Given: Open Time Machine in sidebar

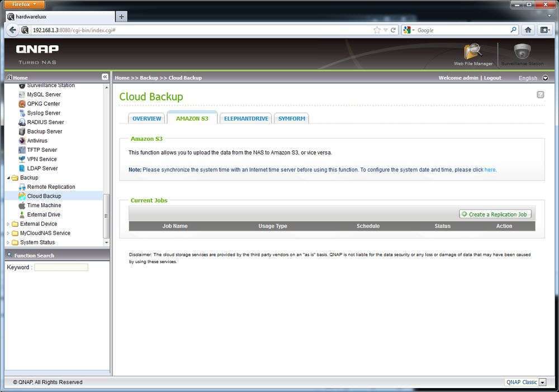Looking at the screenshot, I should coord(44,205).
